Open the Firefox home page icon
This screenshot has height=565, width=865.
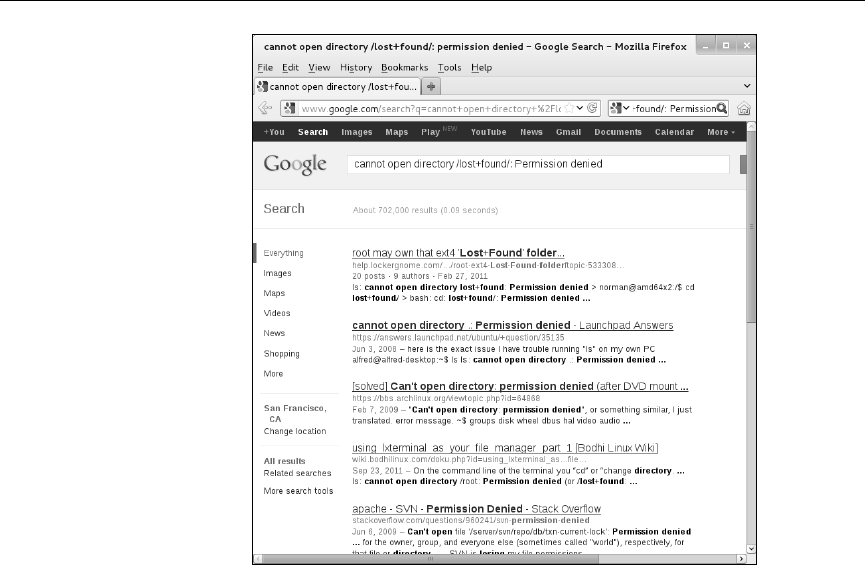point(744,109)
